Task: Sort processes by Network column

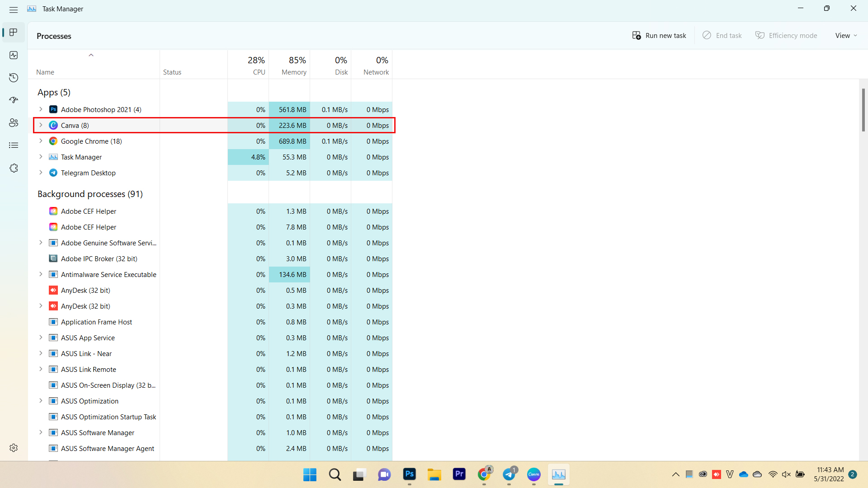Action: (x=372, y=65)
